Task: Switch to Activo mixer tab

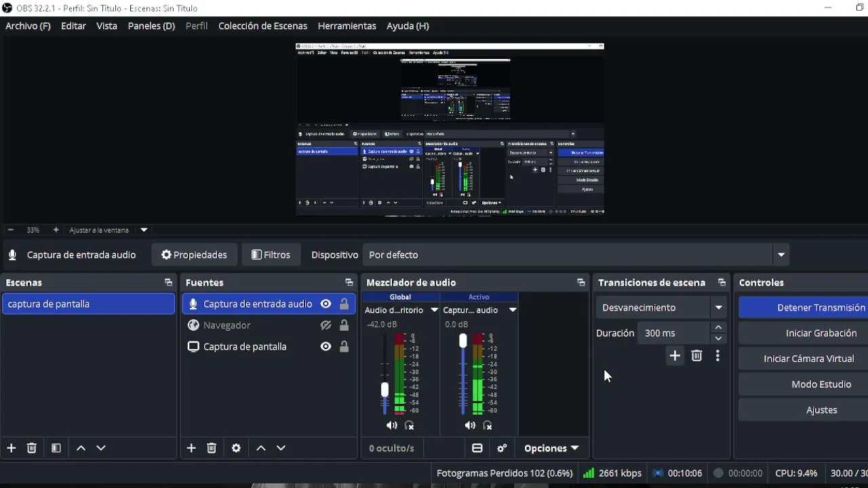Action: (x=479, y=297)
